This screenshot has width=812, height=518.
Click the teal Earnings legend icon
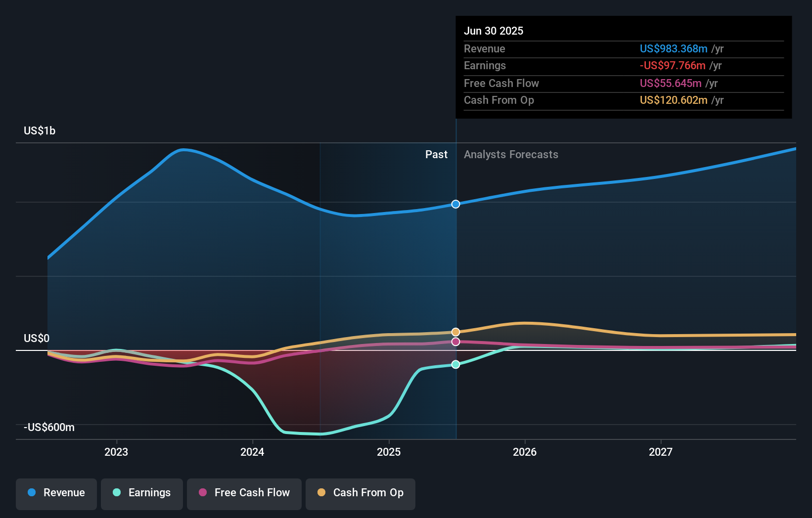(116, 493)
